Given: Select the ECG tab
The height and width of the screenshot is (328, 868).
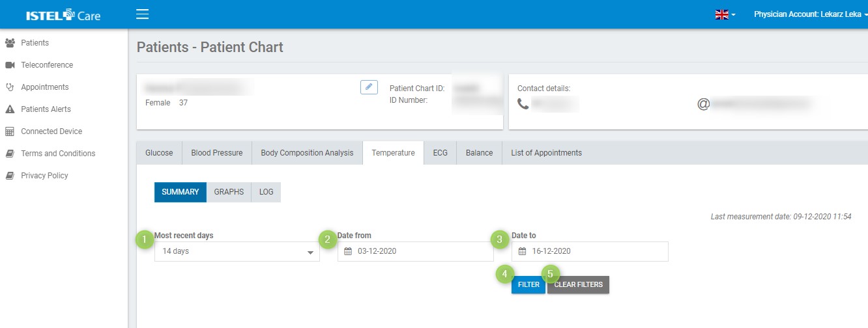Looking at the screenshot, I should 440,153.
